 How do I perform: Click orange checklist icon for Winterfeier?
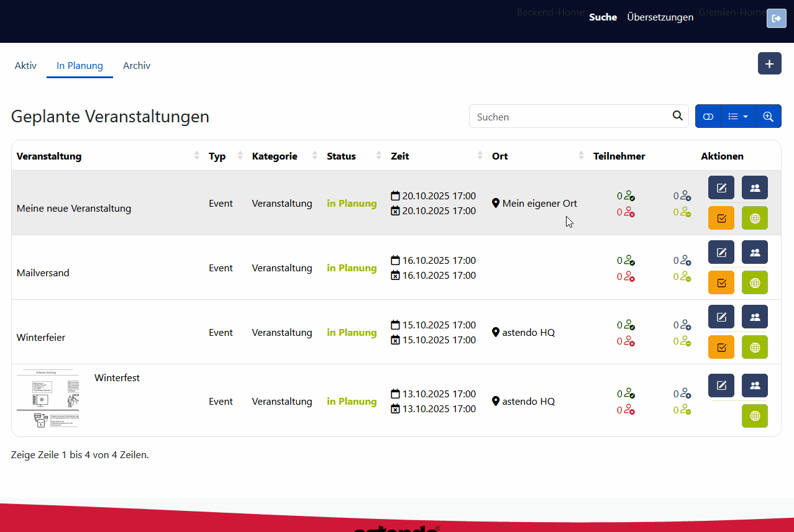[x=721, y=348]
